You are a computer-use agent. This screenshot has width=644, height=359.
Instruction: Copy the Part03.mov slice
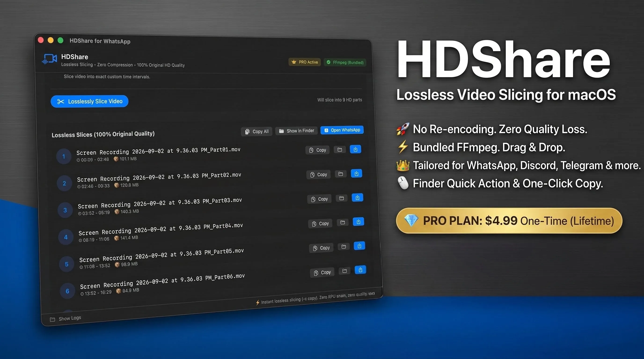(319, 199)
